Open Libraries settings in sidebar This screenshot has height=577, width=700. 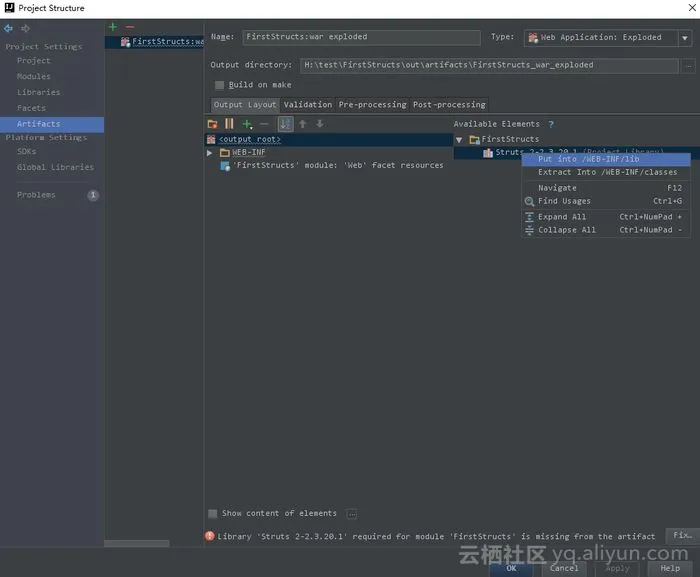point(38,92)
